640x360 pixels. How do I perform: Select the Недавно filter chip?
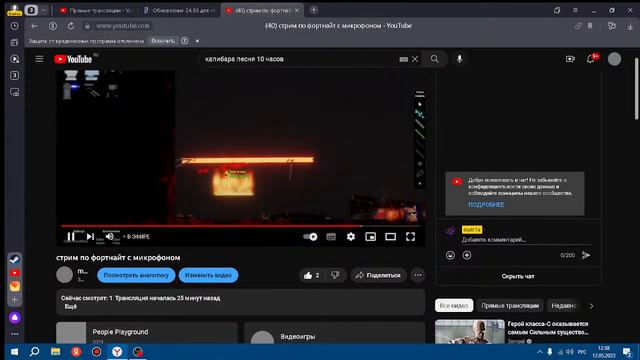coord(564,306)
